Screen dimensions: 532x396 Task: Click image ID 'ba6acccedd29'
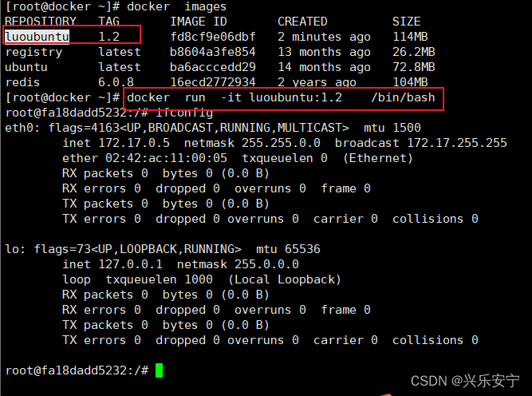coord(213,67)
